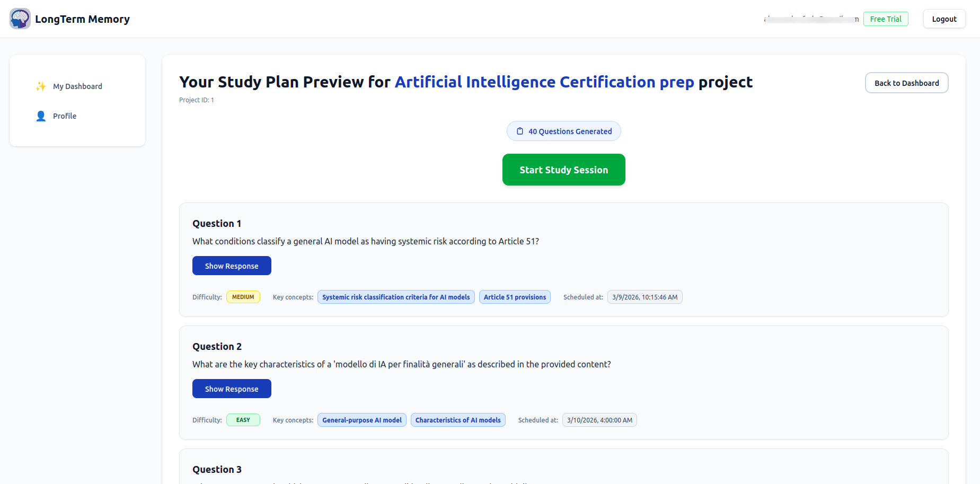980x484 pixels.
Task: Go Back to Dashboard
Action: [x=906, y=83]
